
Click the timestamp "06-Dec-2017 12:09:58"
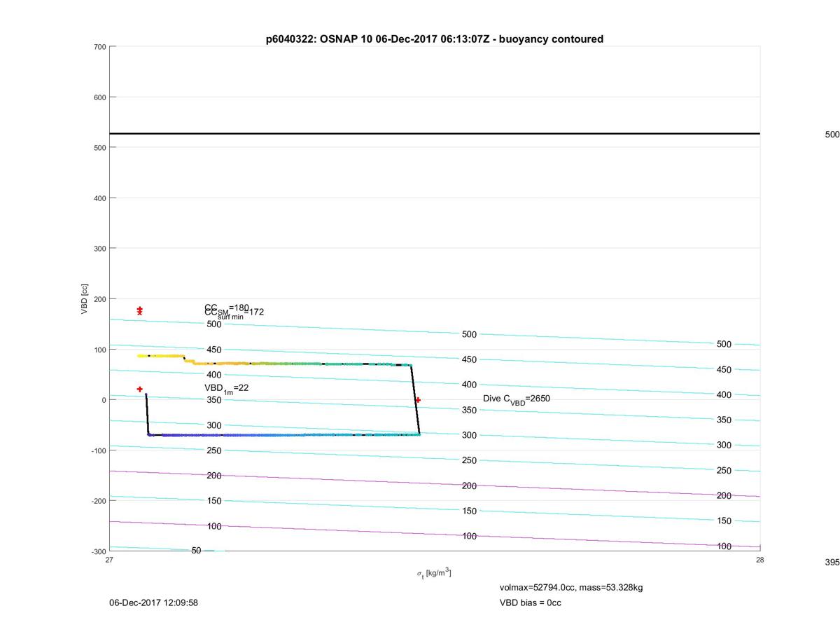point(153,602)
